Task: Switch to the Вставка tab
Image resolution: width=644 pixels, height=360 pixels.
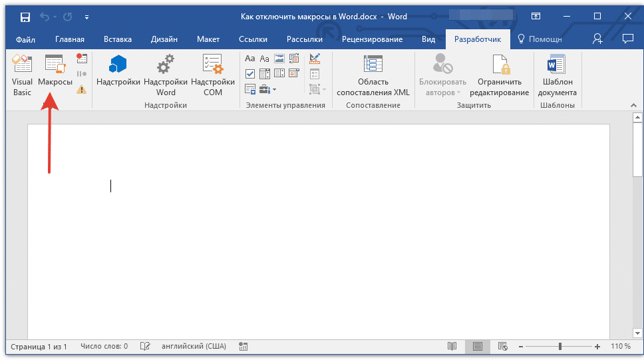Action: [118, 39]
